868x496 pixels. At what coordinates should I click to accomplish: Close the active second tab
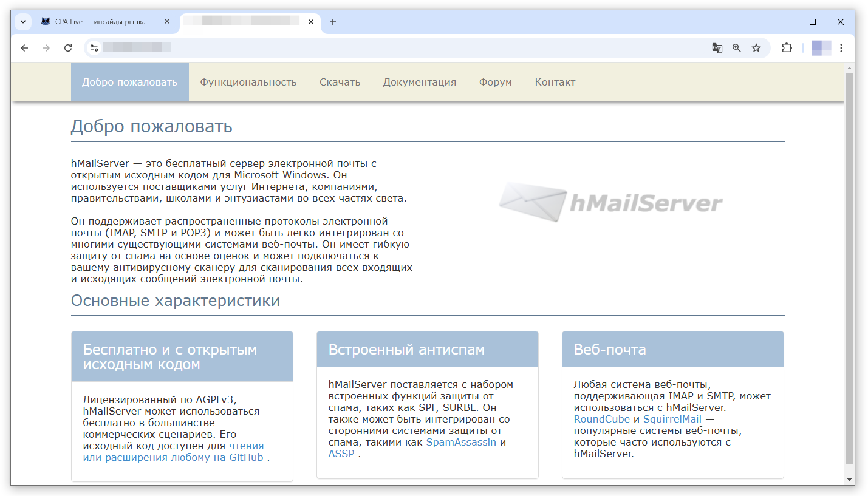pos(311,21)
